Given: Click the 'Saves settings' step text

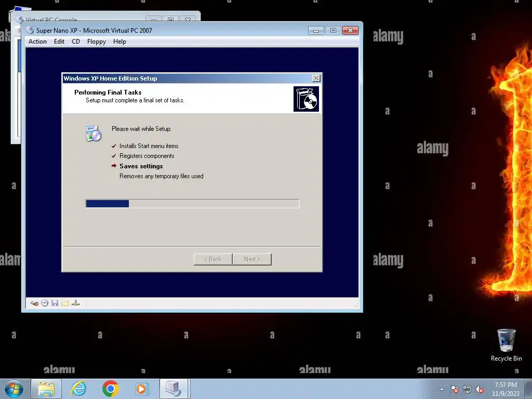Looking at the screenshot, I should click(141, 166).
